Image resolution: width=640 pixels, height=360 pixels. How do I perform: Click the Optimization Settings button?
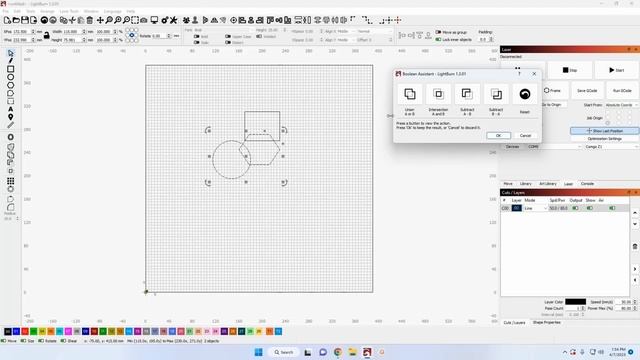click(604, 139)
